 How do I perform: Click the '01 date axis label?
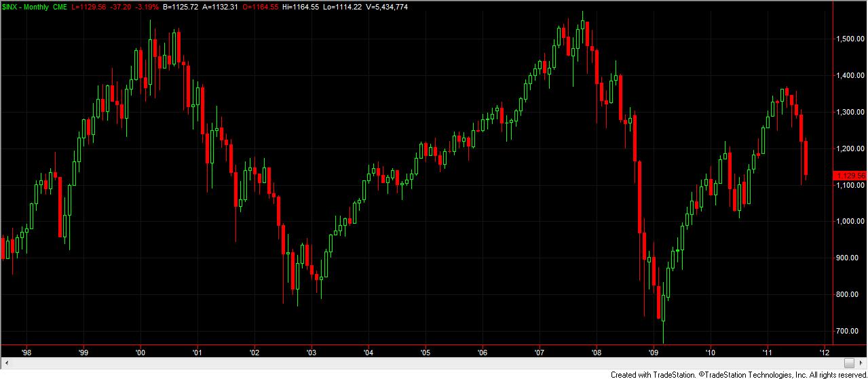(x=197, y=353)
